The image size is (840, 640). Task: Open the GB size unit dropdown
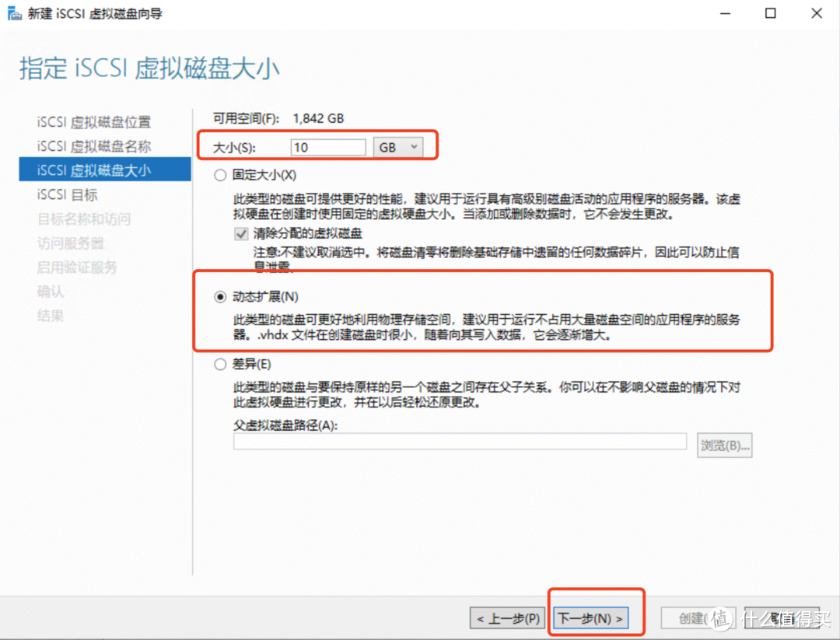pos(398,147)
